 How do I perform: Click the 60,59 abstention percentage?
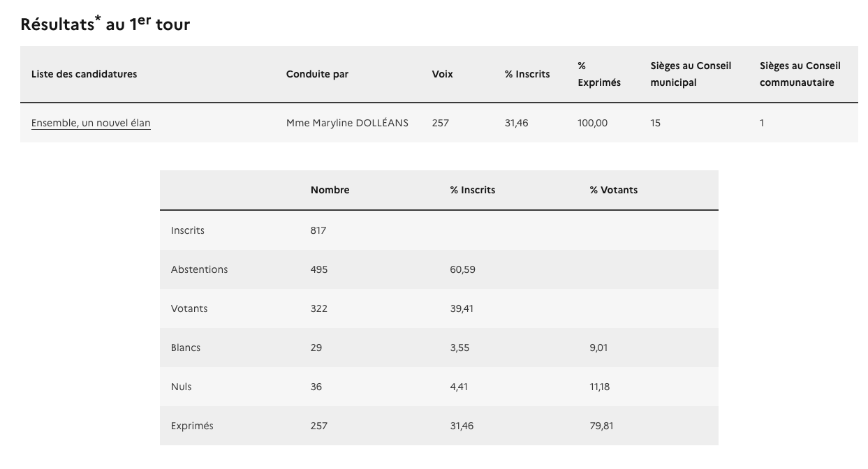[x=462, y=269]
